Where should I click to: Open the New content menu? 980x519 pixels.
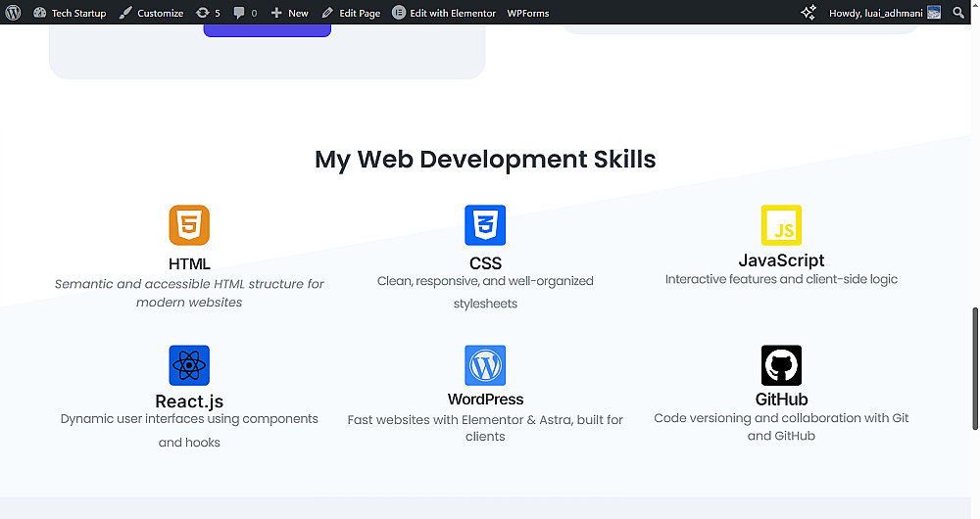(x=289, y=13)
